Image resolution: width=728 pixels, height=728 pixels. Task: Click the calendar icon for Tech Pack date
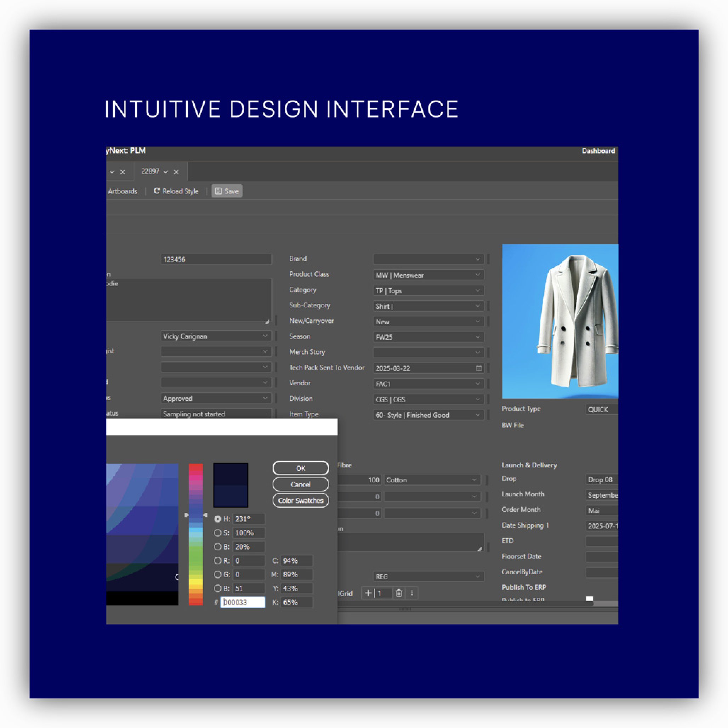click(479, 368)
